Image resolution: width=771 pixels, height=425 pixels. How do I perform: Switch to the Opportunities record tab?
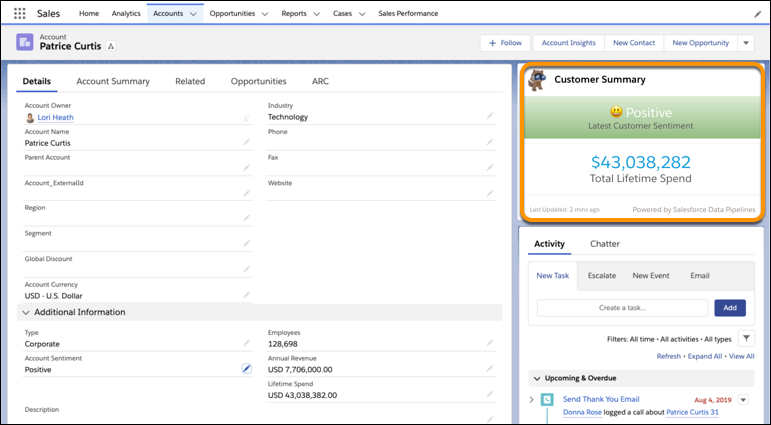[259, 81]
